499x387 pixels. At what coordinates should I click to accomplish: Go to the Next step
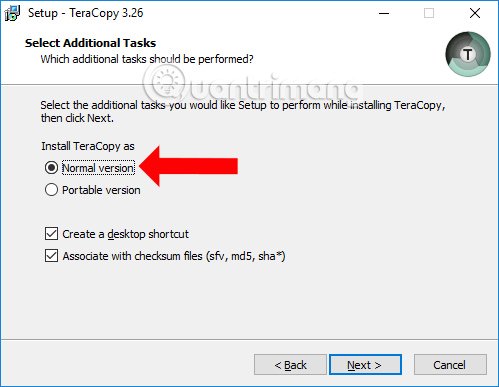point(365,365)
